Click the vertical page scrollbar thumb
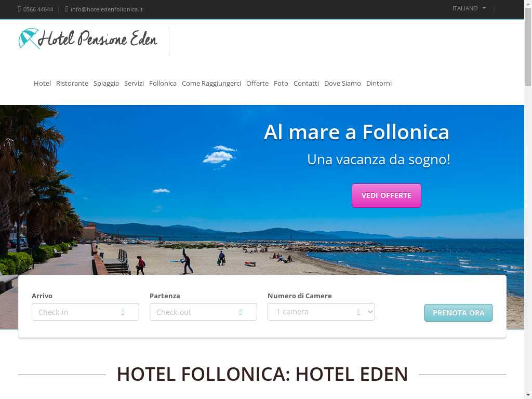This screenshot has height=399, width=532. (x=528, y=47)
